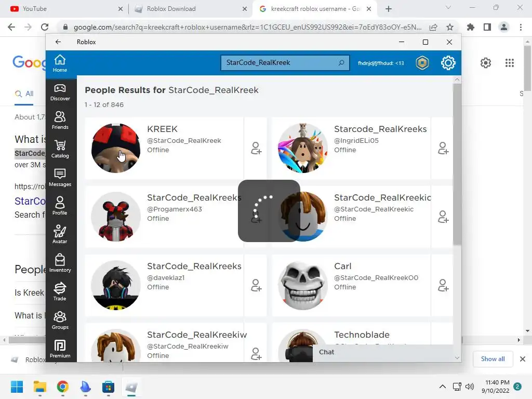Bookmark this page with the star icon
The image size is (532, 399).
450,27
